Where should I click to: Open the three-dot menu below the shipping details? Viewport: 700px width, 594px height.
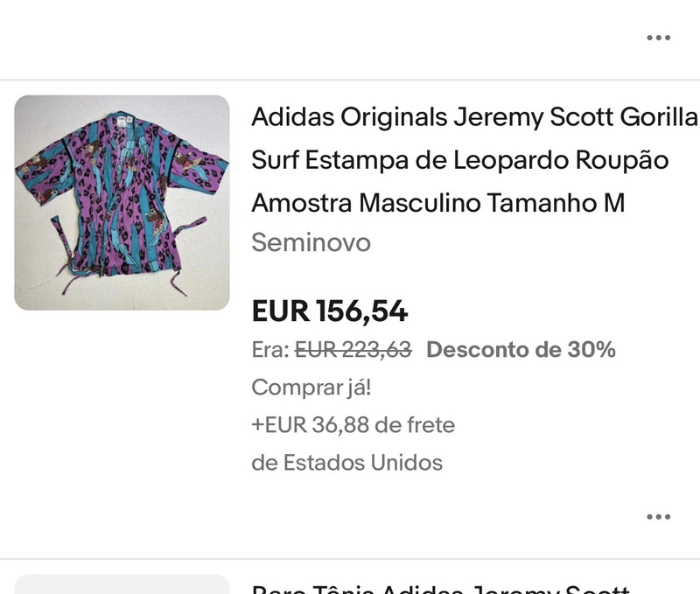[658, 517]
